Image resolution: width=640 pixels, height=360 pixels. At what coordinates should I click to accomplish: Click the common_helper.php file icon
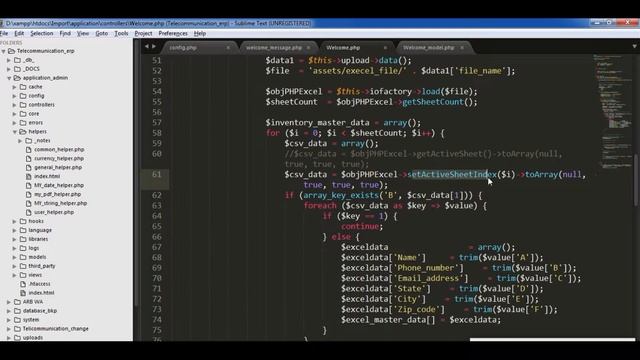pos(29,149)
